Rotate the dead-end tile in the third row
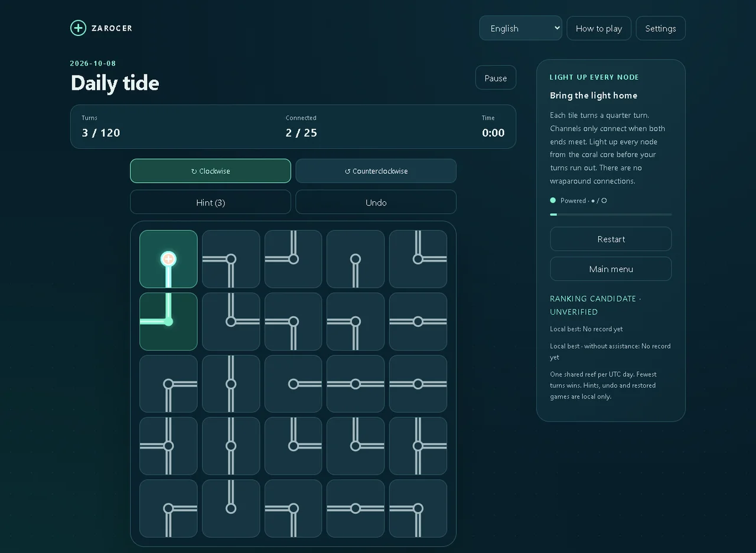Image resolution: width=756 pixels, height=553 pixels. pos(294,384)
